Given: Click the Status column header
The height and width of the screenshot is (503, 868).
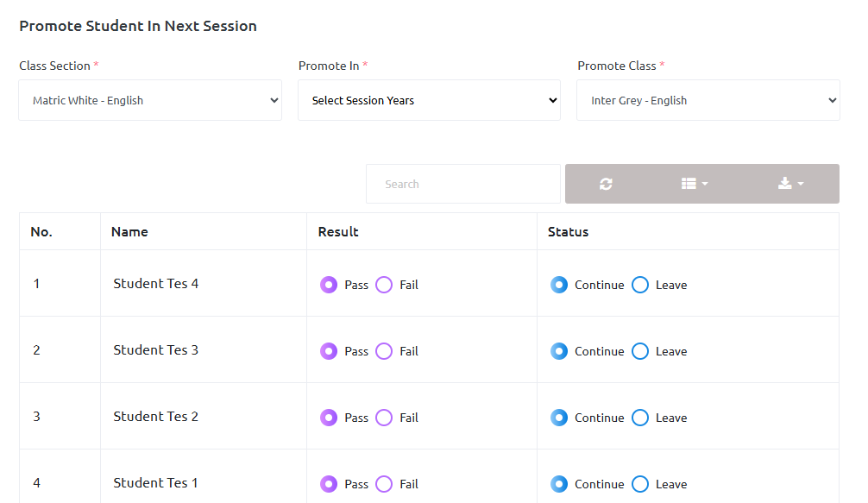Looking at the screenshot, I should click(568, 231).
